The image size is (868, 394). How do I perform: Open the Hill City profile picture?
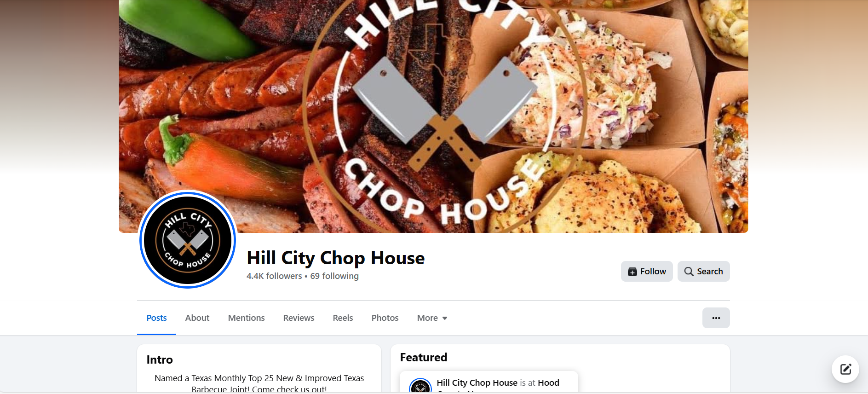pyautogui.click(x=188, y=240)
